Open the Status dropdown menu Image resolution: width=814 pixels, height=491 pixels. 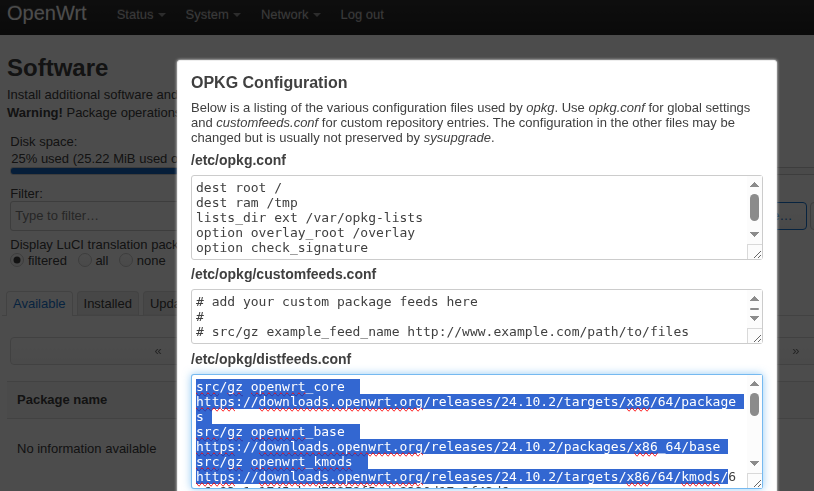pos(141,15)
